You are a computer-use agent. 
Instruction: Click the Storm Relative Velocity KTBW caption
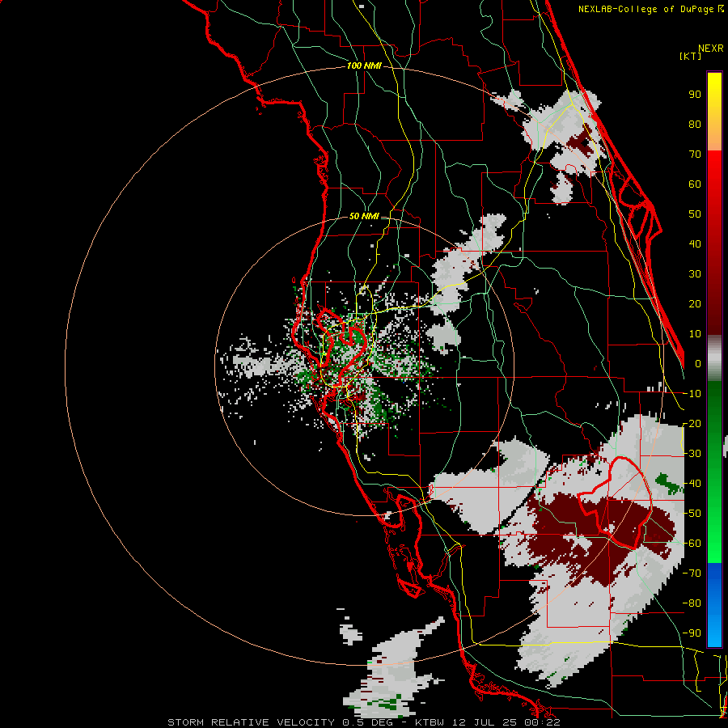(364, 722)
